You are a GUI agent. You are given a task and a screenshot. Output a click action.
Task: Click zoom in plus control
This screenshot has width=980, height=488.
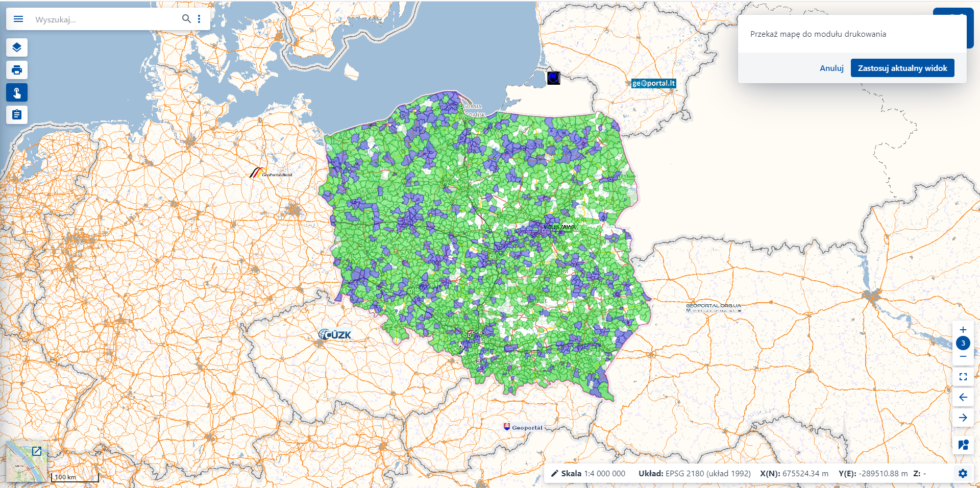click(963, 330)
